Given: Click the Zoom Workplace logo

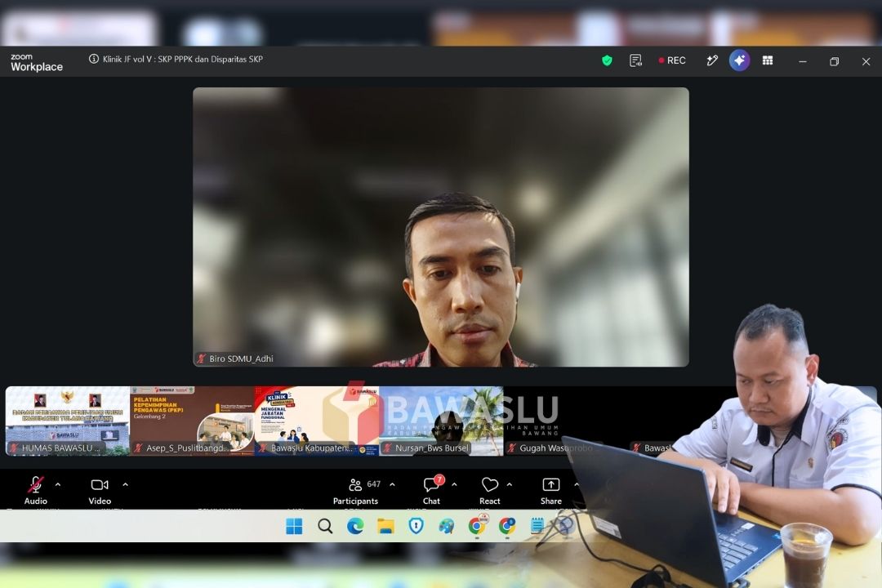Looking at the screenshot, I should point(37,62).
